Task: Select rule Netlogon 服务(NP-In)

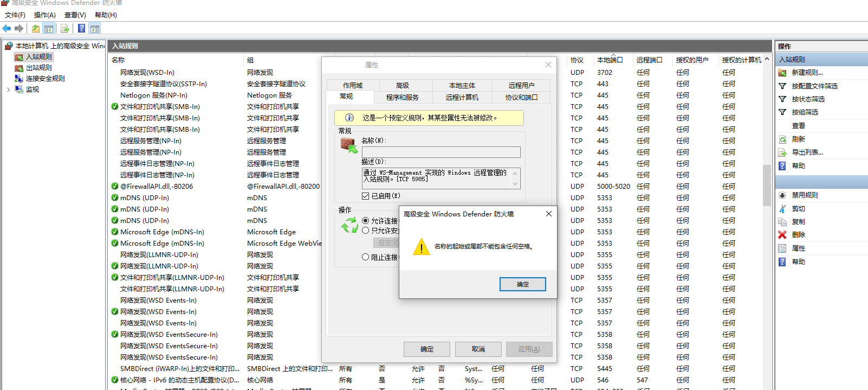Action: (154, 95)
